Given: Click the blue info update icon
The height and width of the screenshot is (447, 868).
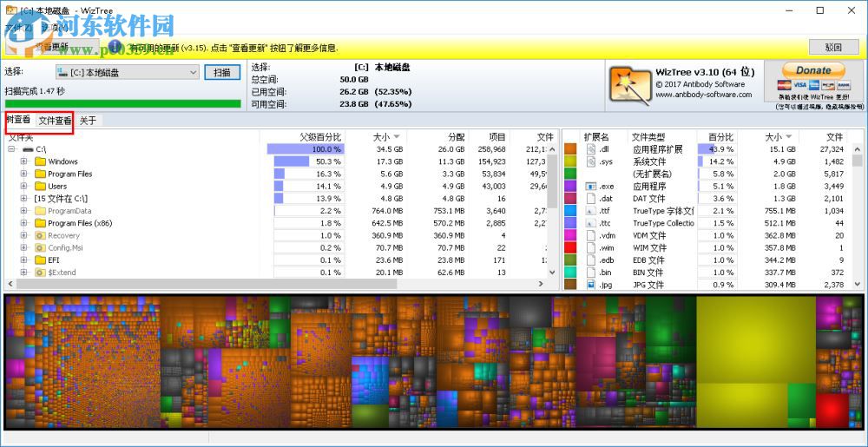Looking at the screenshot, I should tap(115, 47).
